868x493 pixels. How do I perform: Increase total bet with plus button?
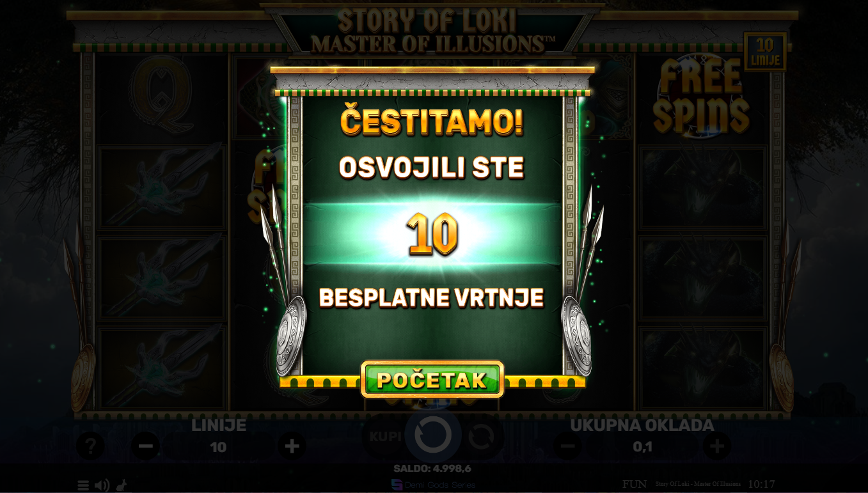717,446
